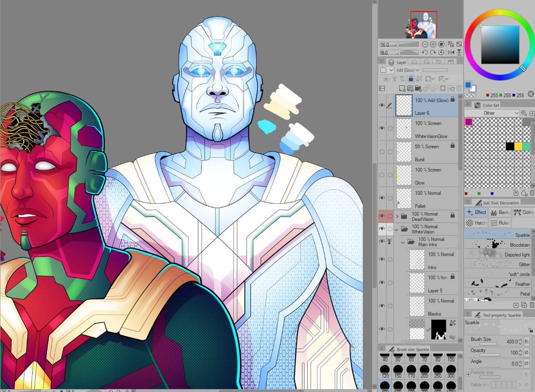Select the Effect sub tool group

click(x=476, y=212)
